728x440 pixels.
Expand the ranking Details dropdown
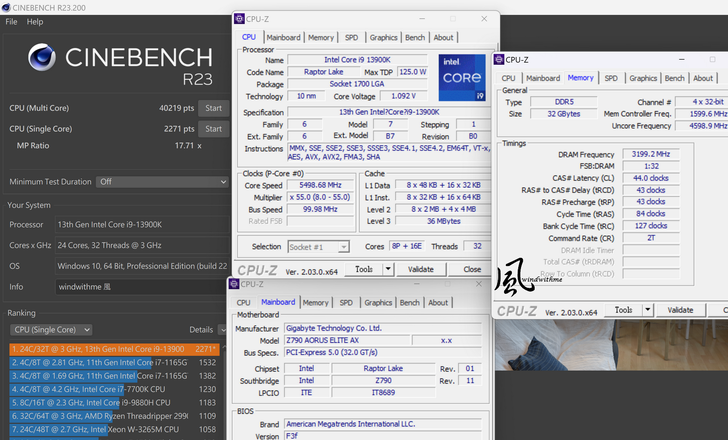tap(221, 329)
